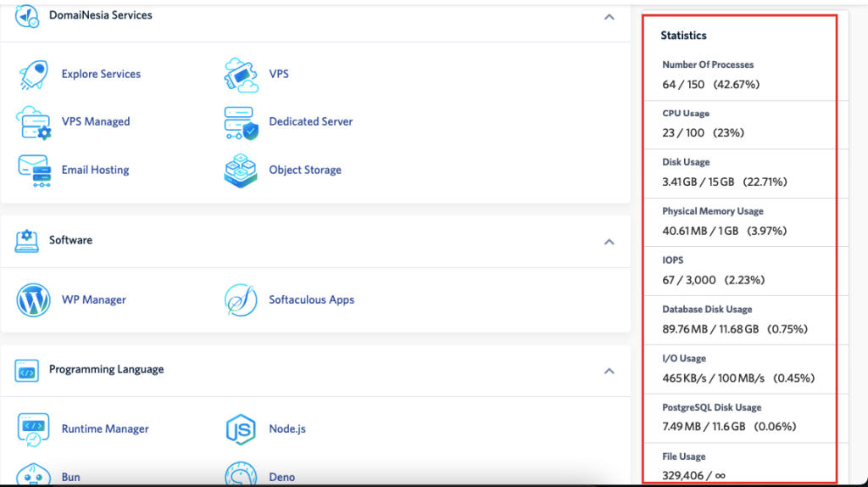Click the 23 / 100 (23%) value
The image size is (868, 487).
tap(703, 133)
